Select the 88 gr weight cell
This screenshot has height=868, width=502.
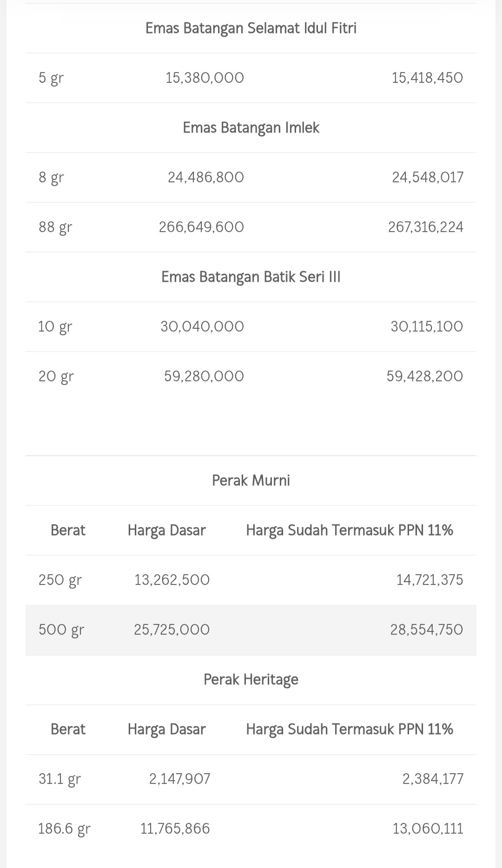(55, 227)
